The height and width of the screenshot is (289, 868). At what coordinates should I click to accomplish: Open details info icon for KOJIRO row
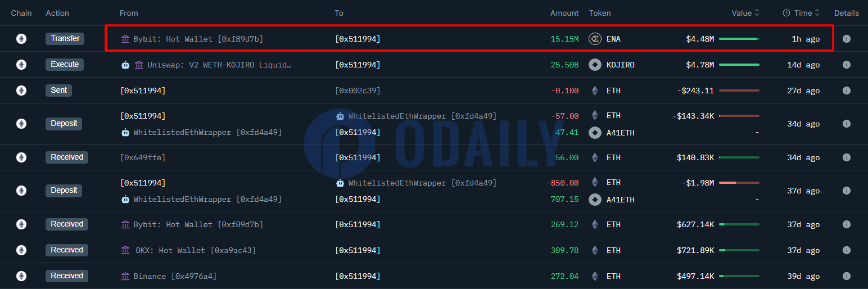coord(846,65)
